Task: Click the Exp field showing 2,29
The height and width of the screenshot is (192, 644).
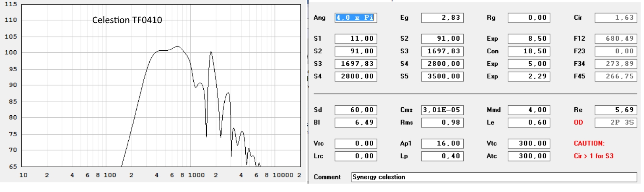Action: click(529, 77)
